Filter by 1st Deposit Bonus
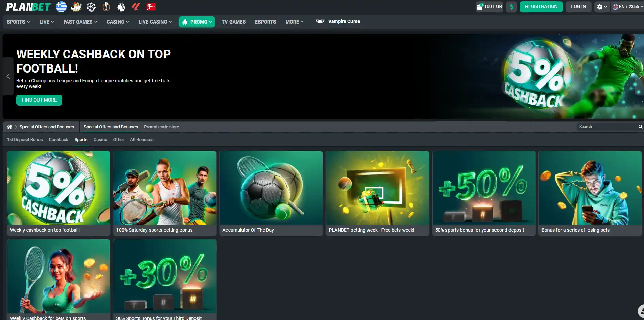 click(25, 140)
